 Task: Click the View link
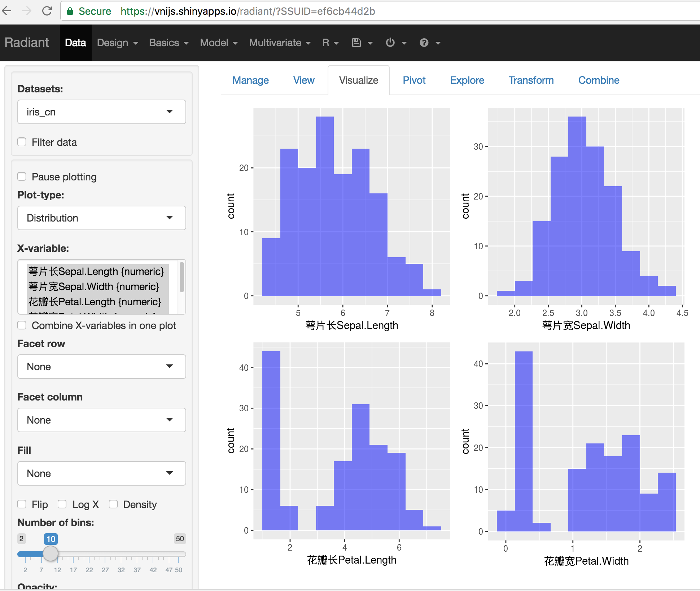303,80
